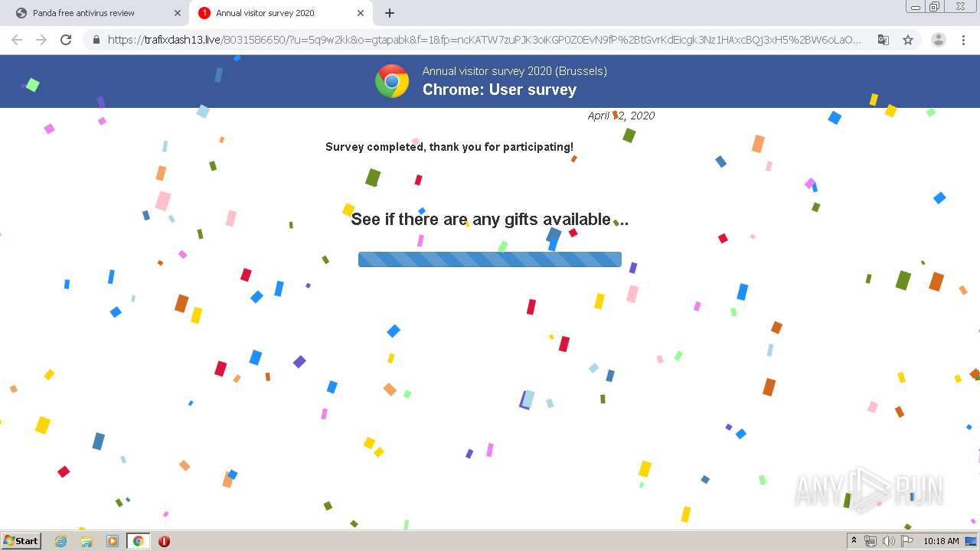
Task: Open the network tray icon
Action: coord(871,541)
